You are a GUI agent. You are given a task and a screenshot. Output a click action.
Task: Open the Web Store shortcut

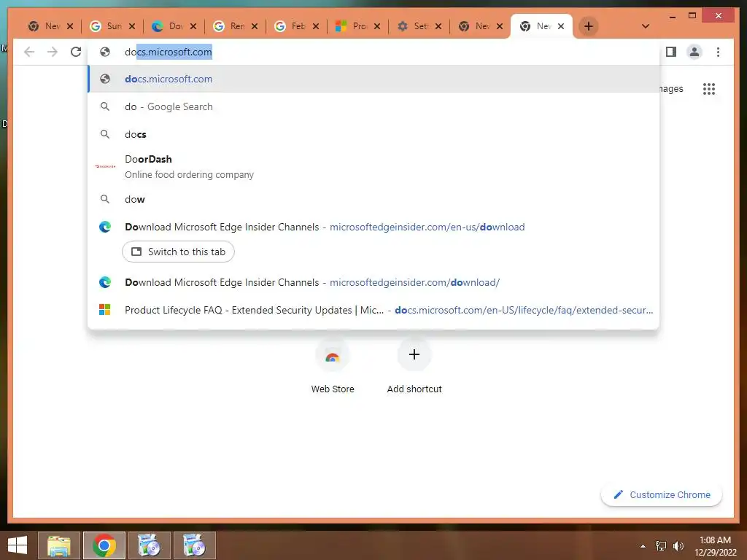333,367
